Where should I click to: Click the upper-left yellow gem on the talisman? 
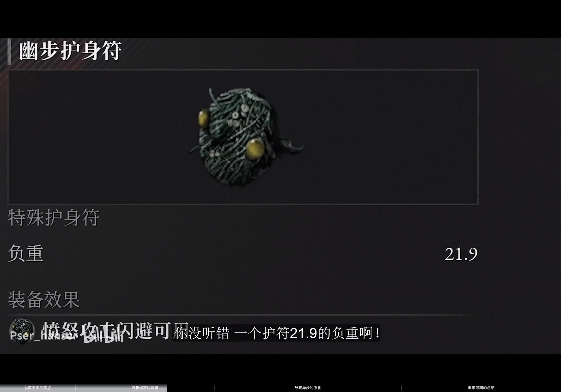(x=203, y=118)
